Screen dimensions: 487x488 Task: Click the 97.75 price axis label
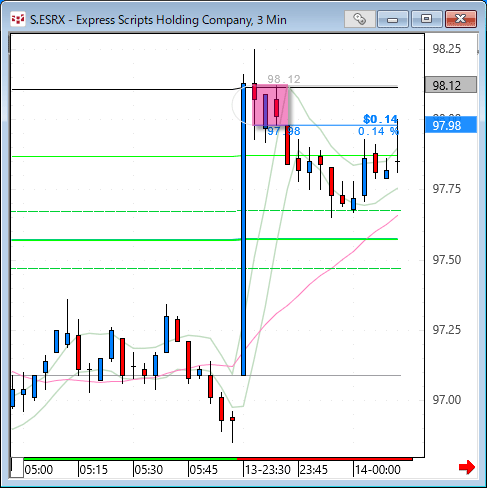coord(447,189)
